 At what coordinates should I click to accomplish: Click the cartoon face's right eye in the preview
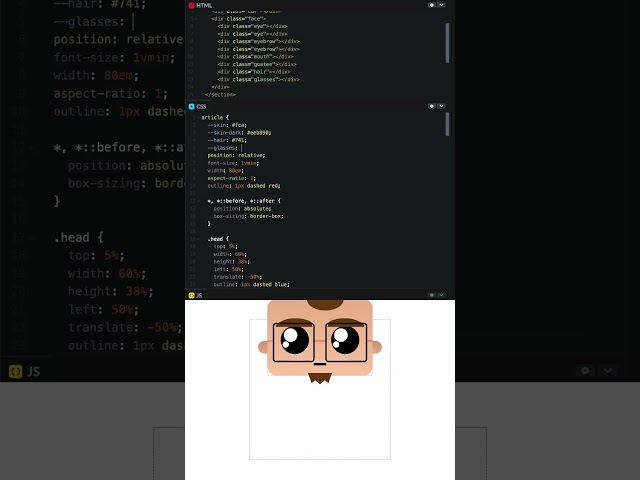[345, 340]
